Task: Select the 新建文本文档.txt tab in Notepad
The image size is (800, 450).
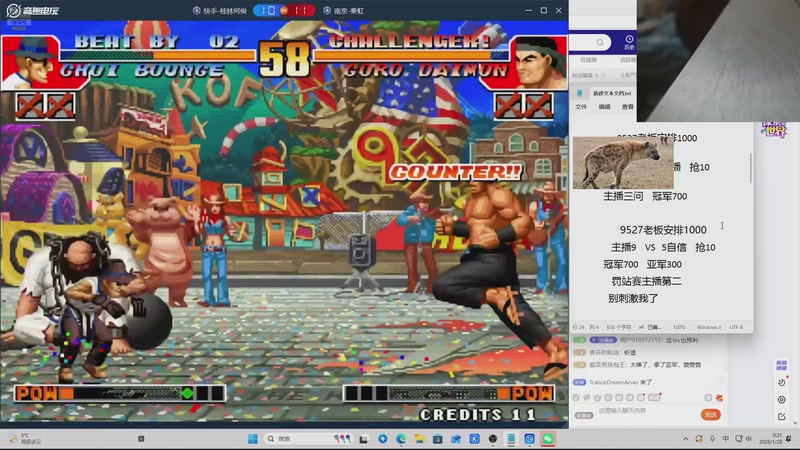Action: tap(612, 93)
